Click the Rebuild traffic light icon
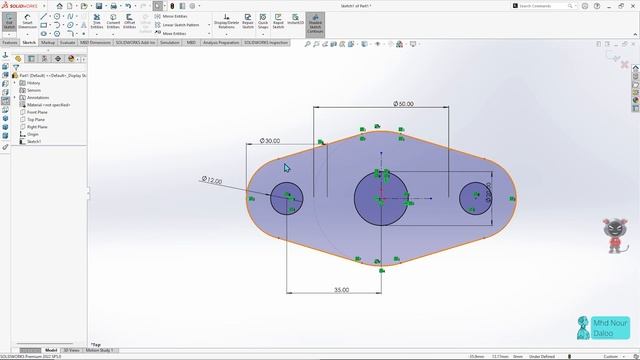 pos(172,6)
